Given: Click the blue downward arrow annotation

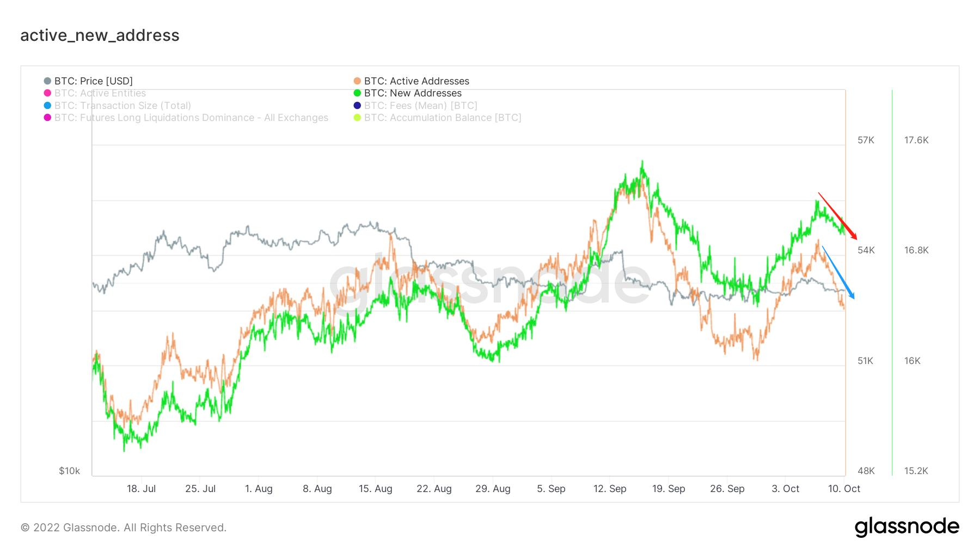Looking at the screenshot, I should 838,272.
